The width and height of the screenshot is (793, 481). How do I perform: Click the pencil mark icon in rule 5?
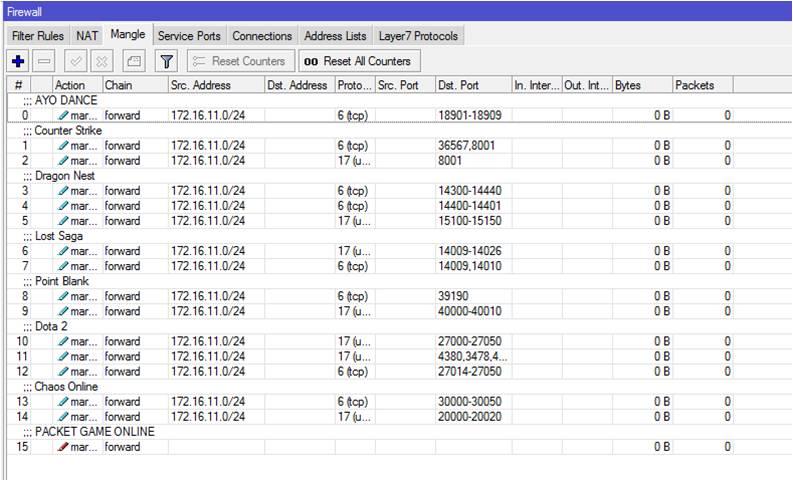[63, 221]
